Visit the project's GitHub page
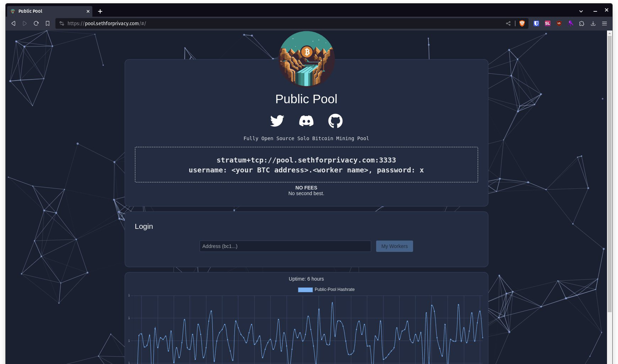618x364 pixels. coord(335,121)
